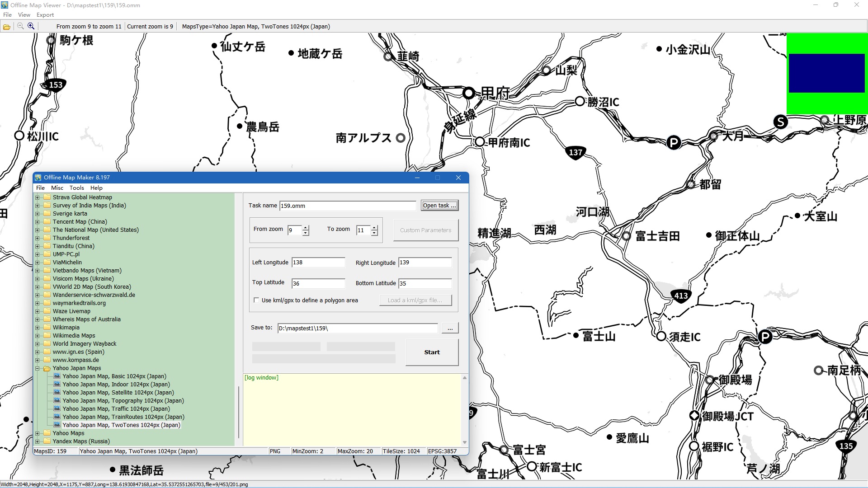Increase the From zoom value with up arrow
This screenshot has height=488, width=868.
pyautogui.click(x=306, y=228)
